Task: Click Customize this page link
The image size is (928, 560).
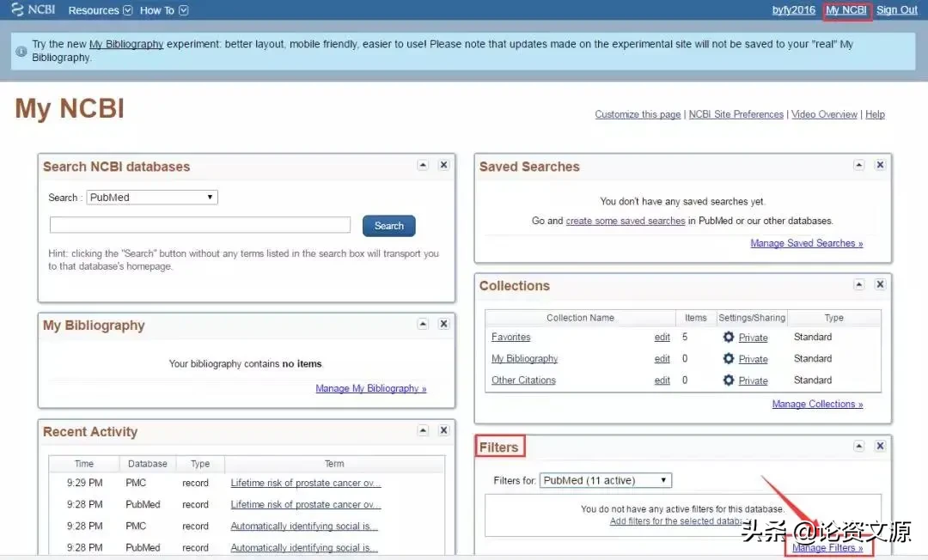Action: coord(638,115)
